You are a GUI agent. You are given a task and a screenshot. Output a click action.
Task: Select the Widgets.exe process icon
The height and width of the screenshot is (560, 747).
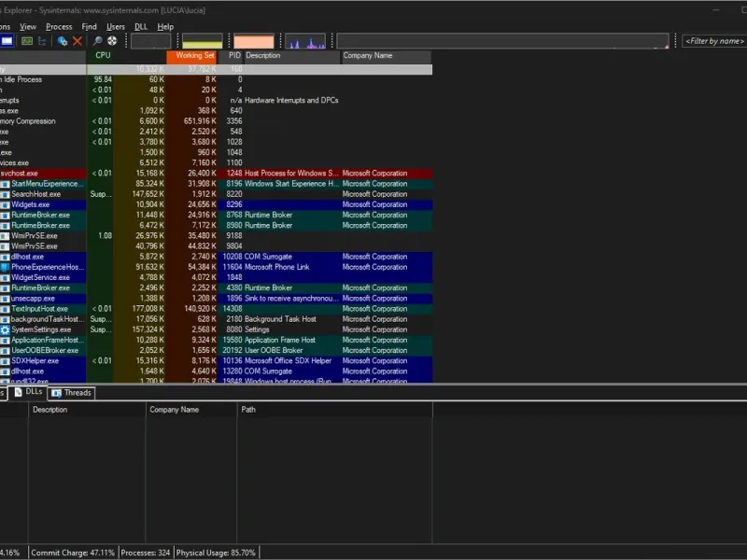click(5, 204)
